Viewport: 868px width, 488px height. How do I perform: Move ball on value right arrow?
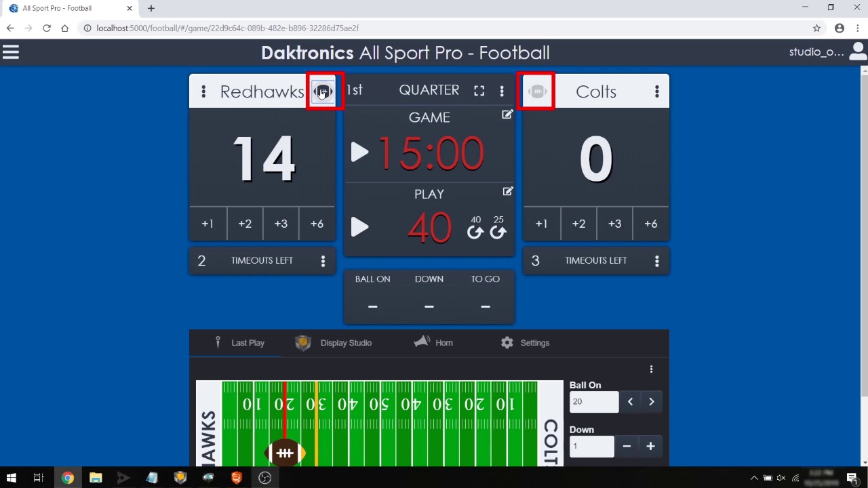point(651,402)
